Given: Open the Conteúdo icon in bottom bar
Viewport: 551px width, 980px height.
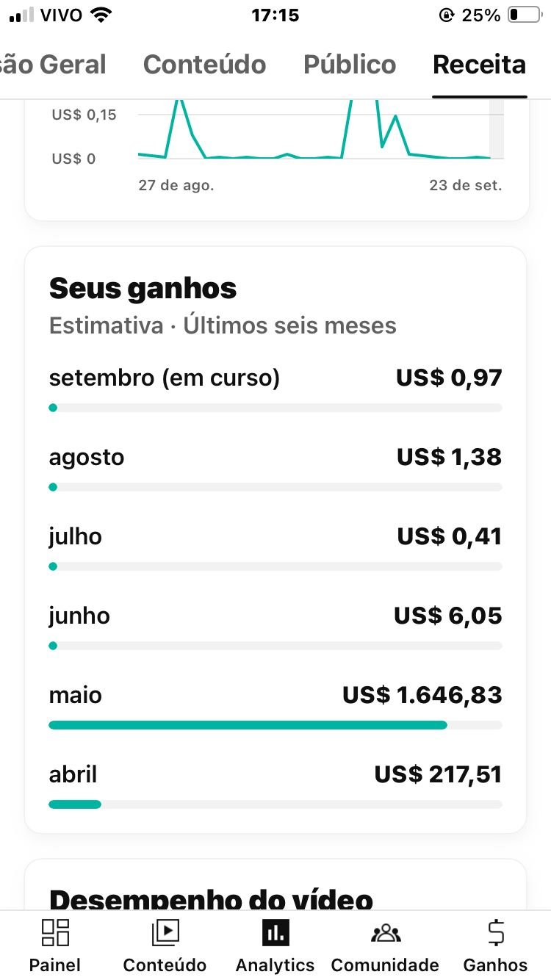Looking at the screenshot, I should coord(165,932).
